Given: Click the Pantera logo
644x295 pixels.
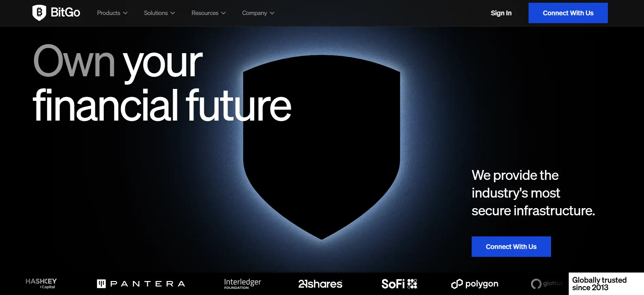Looking at the screenshot, I should pos(141,284).
